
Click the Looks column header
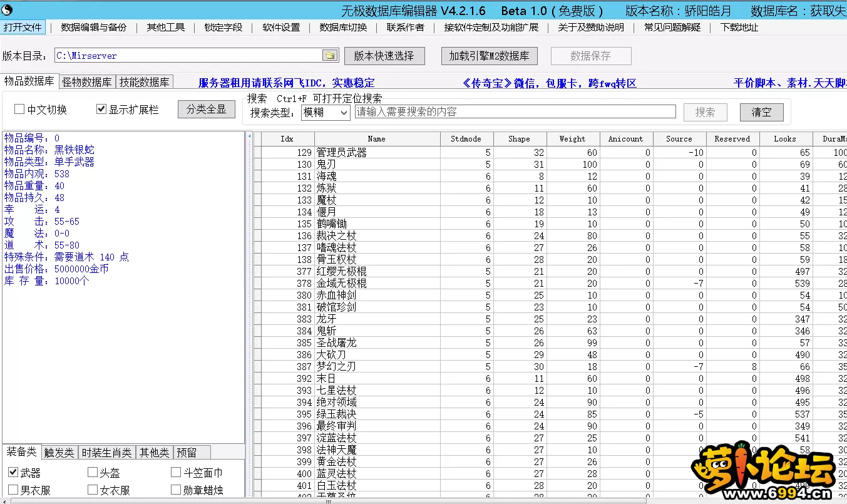coord(786,139)
